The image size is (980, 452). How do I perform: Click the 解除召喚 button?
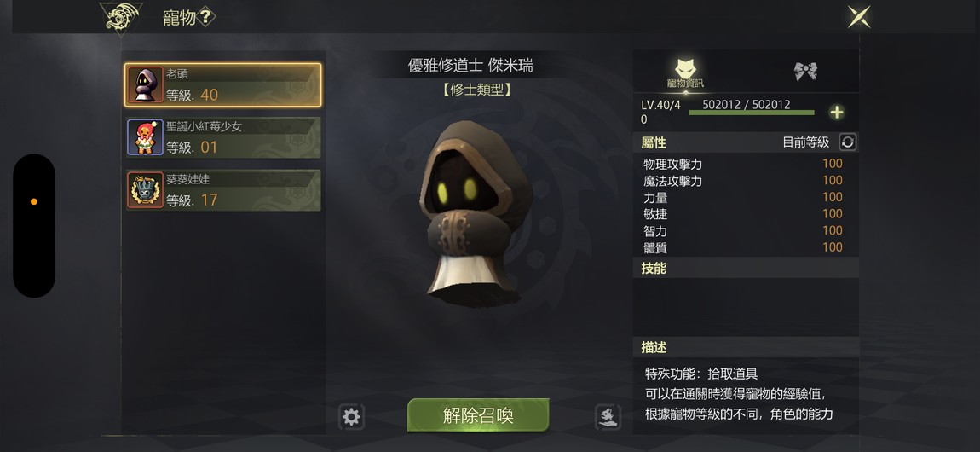click(x=478, y=415)
